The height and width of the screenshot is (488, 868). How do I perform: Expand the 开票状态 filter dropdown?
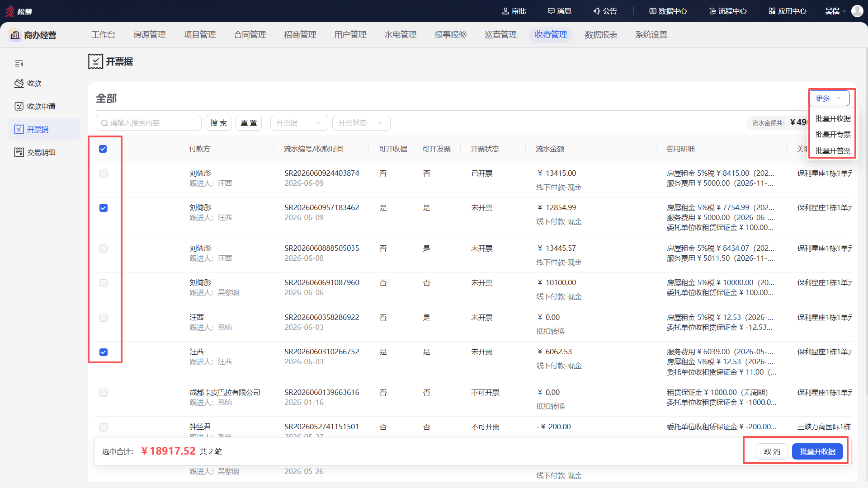pyautogui.click(x=361, y=123)
